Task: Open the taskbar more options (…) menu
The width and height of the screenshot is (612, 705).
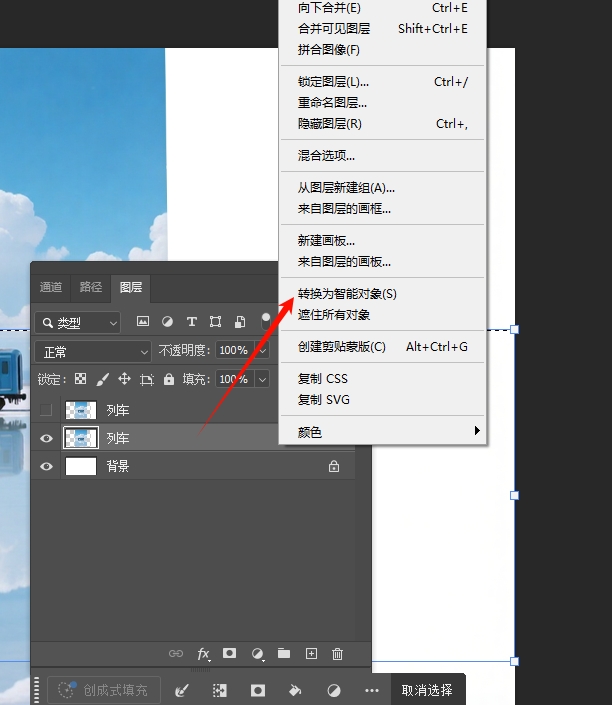Action: [x=372, y=690]
